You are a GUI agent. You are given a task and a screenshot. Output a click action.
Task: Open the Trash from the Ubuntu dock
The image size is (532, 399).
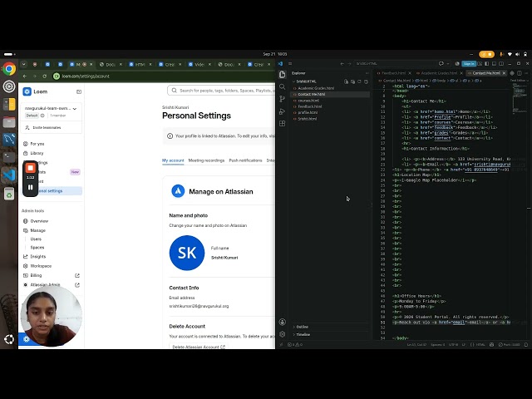coord(9,194)
